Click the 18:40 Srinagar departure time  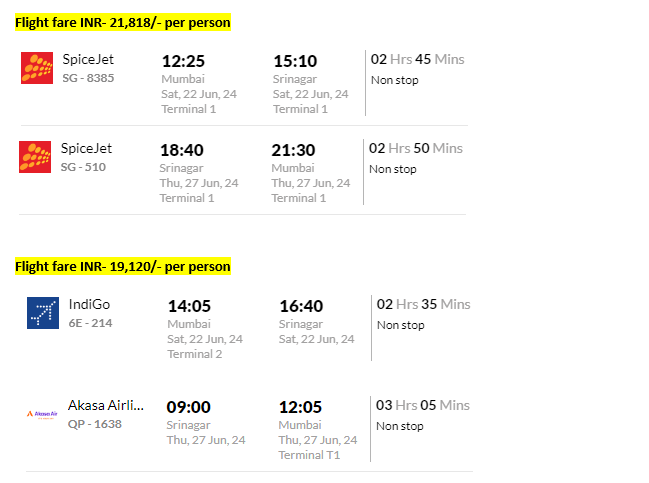182,150
